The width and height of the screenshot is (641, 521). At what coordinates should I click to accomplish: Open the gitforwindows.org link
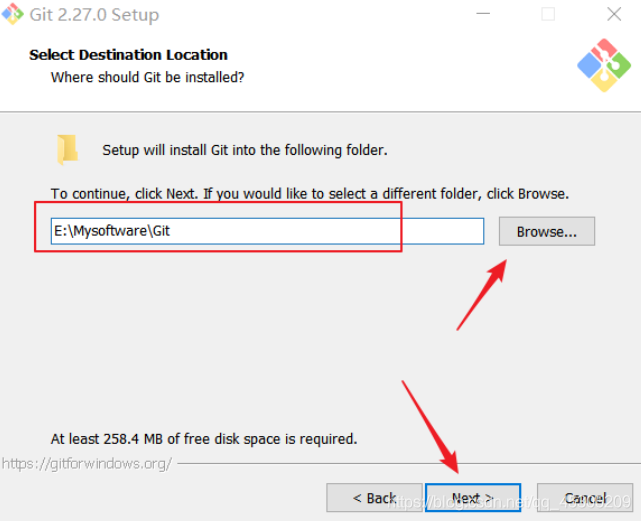(87, 464)
